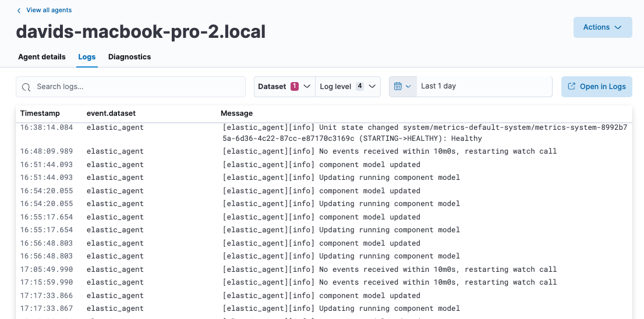Expand quick date menu chevron next to calendar

pyautogui.click(x=408, y=86)
